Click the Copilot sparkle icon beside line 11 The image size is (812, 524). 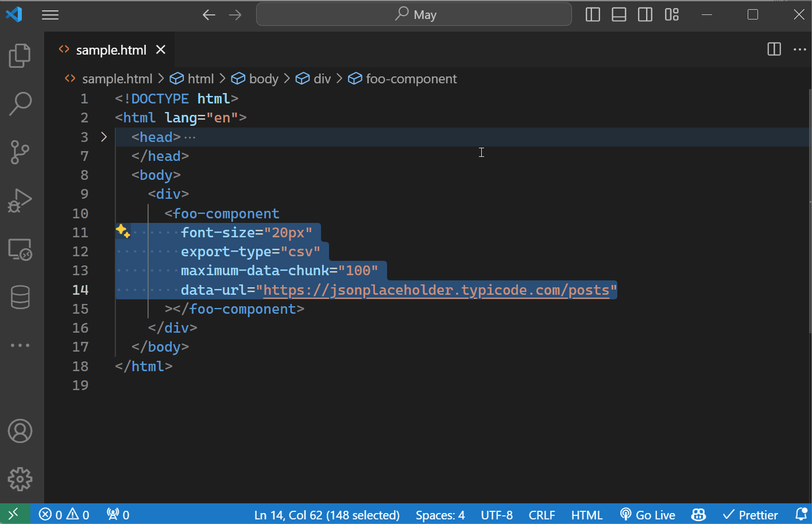(122, 230)
